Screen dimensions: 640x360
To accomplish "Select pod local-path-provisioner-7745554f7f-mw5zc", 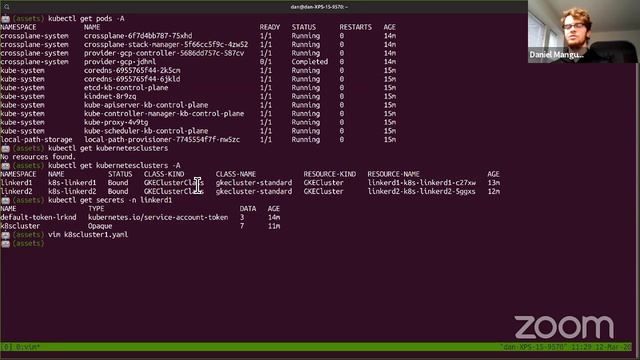I will coord(162,140).
